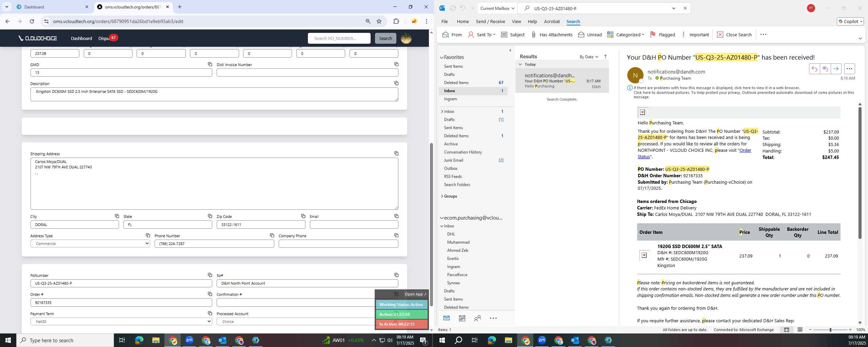This screenshot has width=868, height=347.
Task: Click the Search PO_NUMBER input field
Action: [x=339, y=38]
